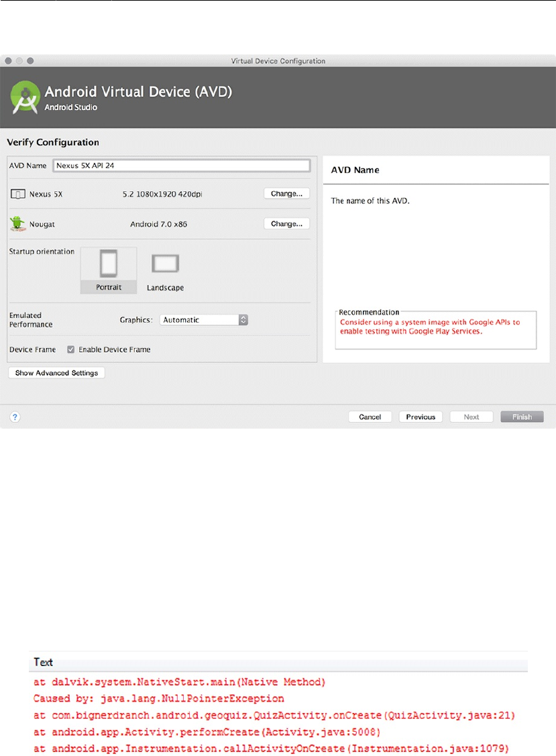556x756 pixels.
Task: Click the '5.2 1080x1920 420dpi' text
Action: point(162,195)
